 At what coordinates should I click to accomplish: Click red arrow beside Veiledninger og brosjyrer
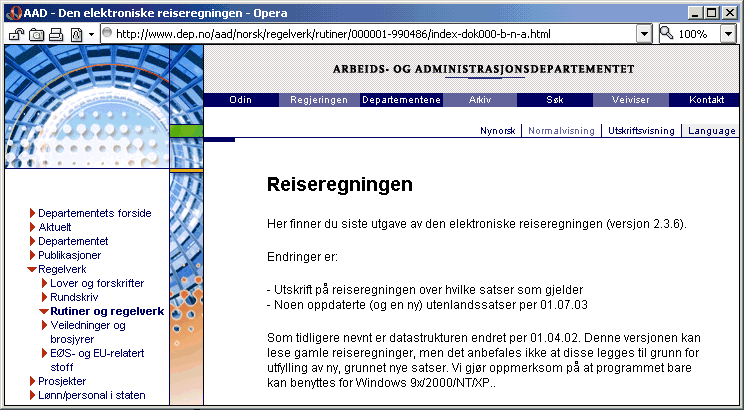coord(45,326)
